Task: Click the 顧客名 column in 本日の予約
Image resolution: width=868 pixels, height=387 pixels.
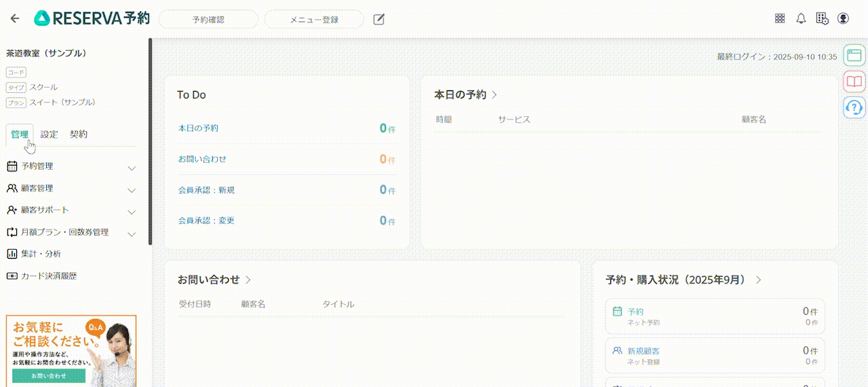Action: click(753, 119)
